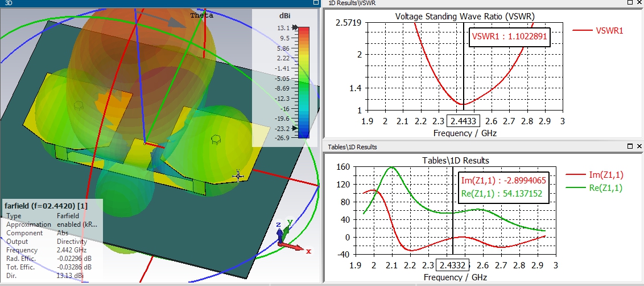Click the VSWR plot Frequency / GHz axis label

(465, 133)
